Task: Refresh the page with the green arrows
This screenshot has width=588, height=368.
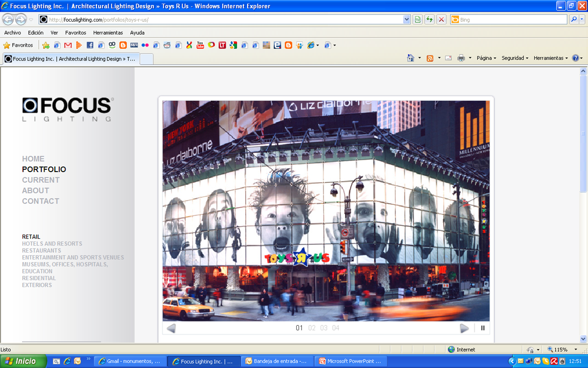Action: 429,20
